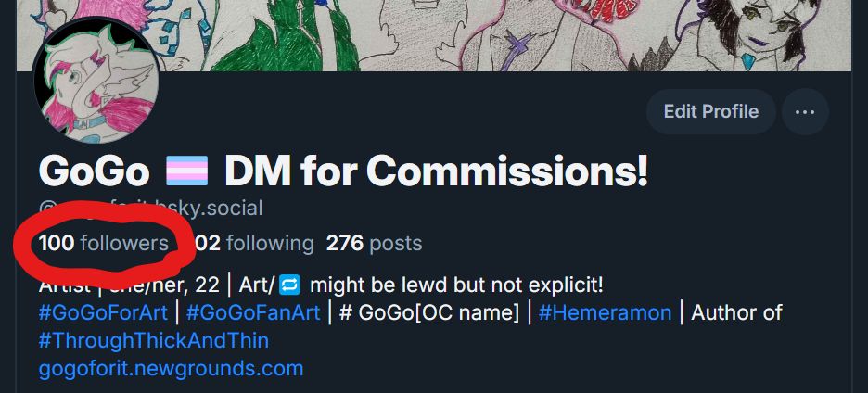This screenshot has width=868, height=393.
Task: Click the trans flag emoji in the name
Action: coord(187,171)
